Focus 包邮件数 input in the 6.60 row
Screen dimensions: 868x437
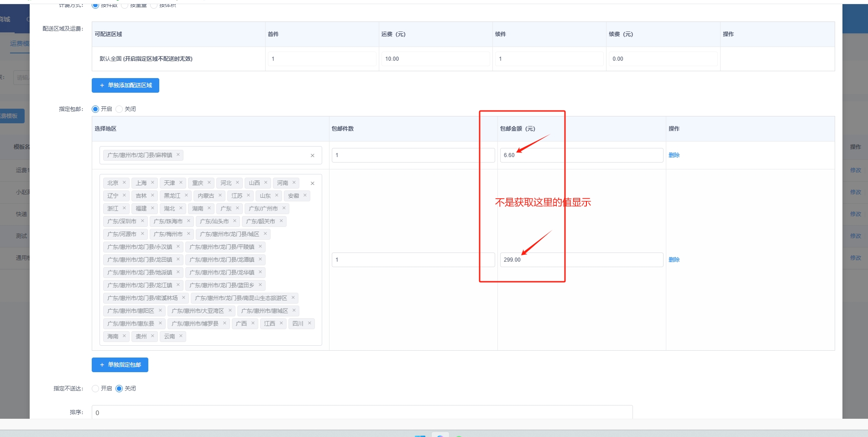tap(413, 155)
